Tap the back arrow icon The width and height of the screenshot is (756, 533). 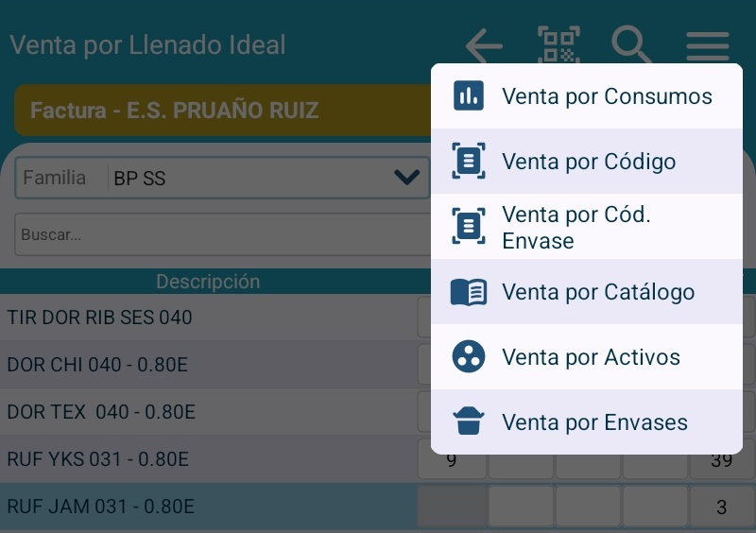point(484,44)
